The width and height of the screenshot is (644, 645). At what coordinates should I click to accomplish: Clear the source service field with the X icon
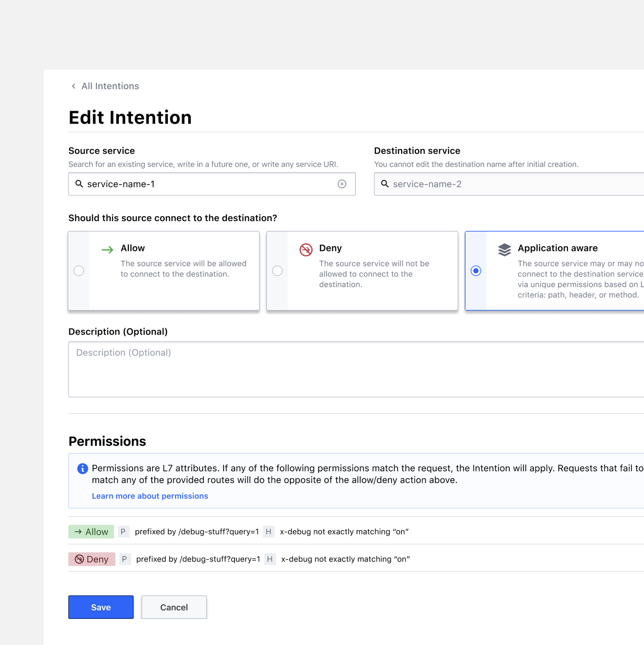coord(342,184)
